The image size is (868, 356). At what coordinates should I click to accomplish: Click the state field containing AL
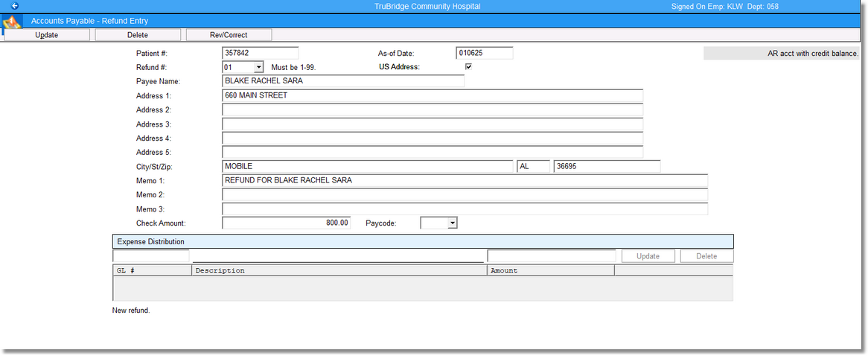[x=534, y=166]
